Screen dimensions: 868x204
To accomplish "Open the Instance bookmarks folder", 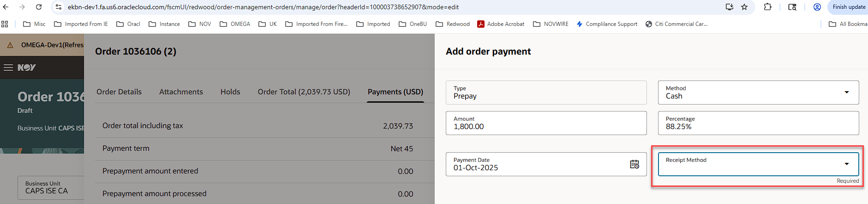I will click(x=164, y=24).
